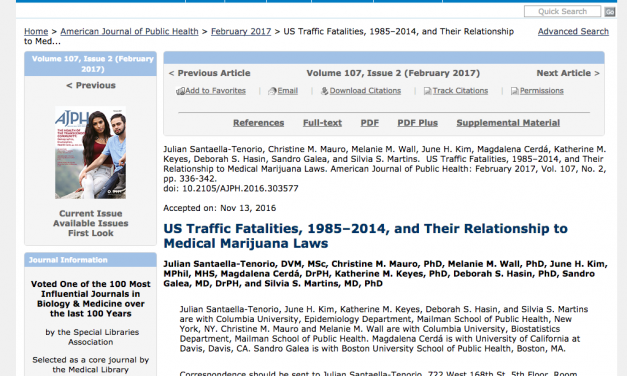This screenshot has width=627, height=376.
Task: Open the Full-text tab
Action: 322,123
